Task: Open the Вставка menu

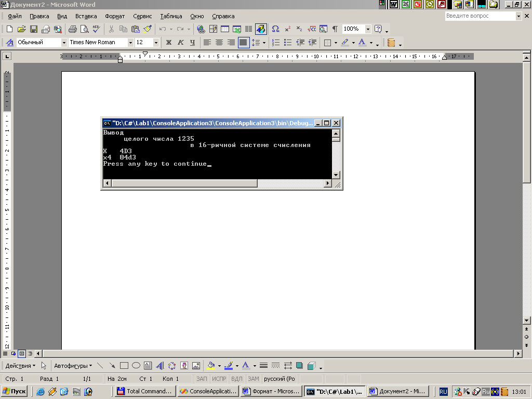Action: point(86,16)
